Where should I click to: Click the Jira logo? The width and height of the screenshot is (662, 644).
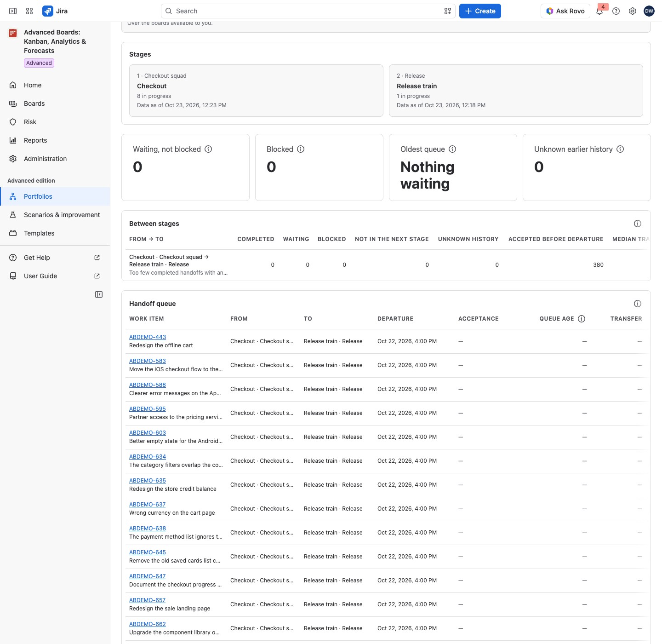pyautogui.click(x=55, y=11)
